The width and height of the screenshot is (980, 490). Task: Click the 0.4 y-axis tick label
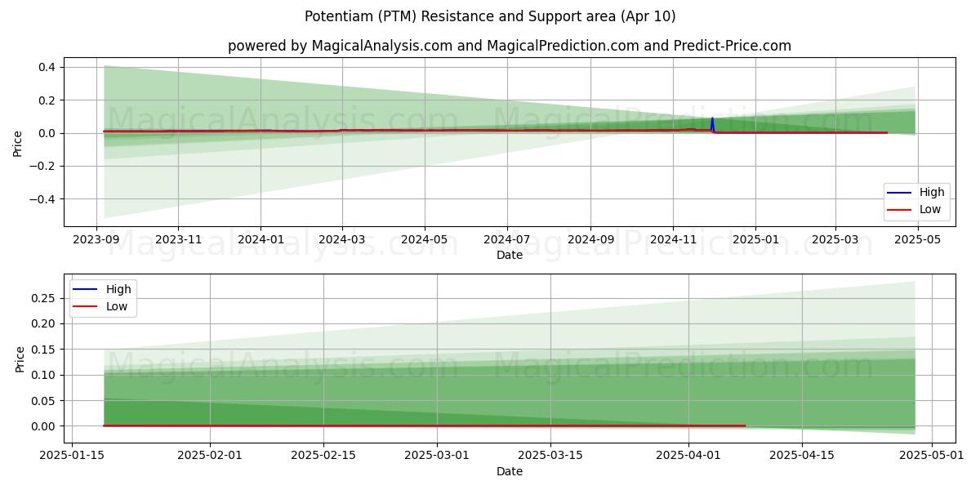47,67
